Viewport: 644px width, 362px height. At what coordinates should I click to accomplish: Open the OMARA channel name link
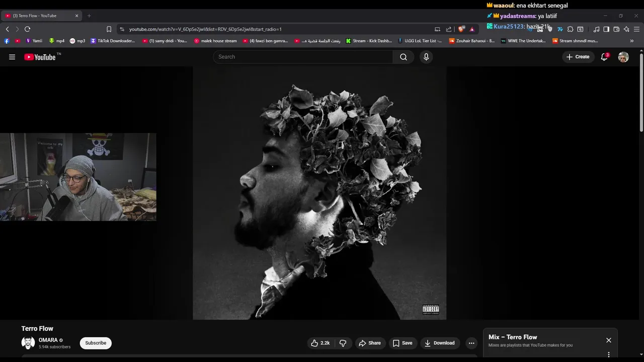tap(48, 340)
